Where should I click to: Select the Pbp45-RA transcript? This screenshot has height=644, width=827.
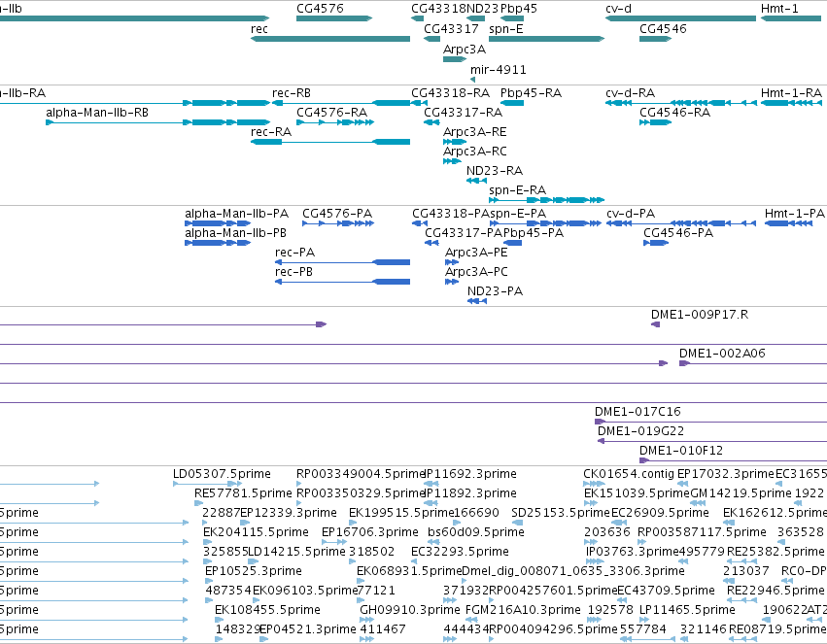tap(512, 103)
